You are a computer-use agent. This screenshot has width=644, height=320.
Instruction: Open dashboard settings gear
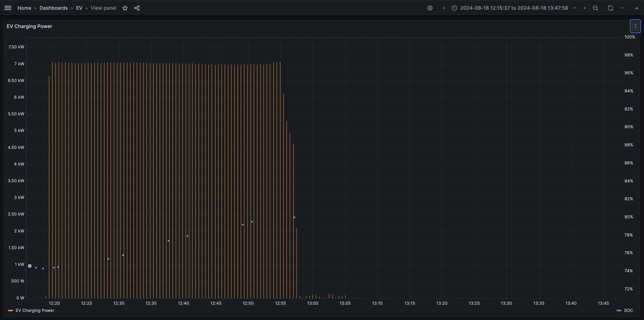coord(430,8)
